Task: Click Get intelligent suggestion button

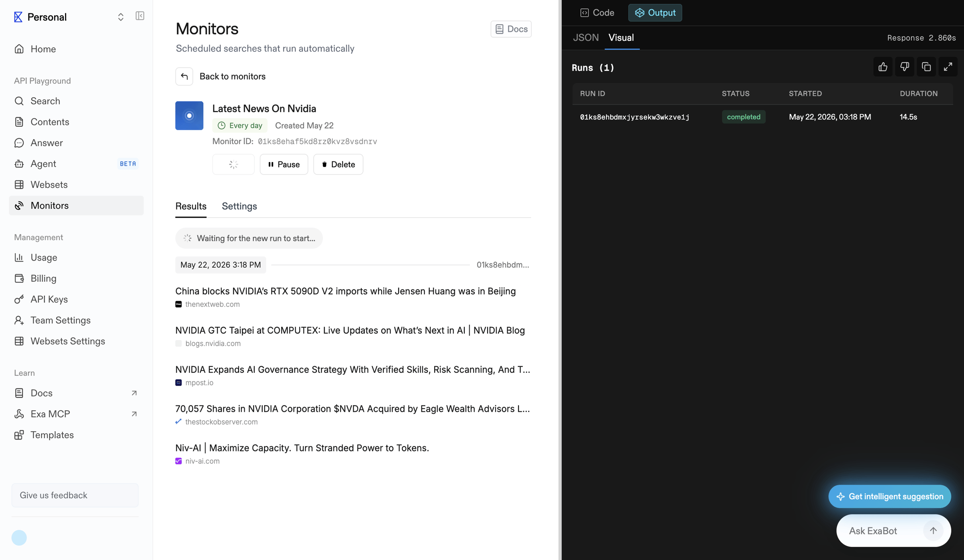Action: click(890, 497)
